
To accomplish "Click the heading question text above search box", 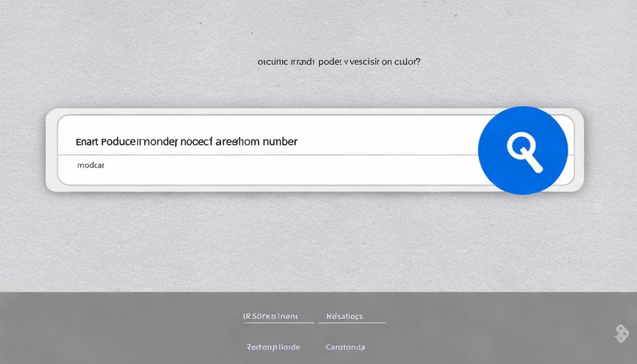I will point(338,62).
